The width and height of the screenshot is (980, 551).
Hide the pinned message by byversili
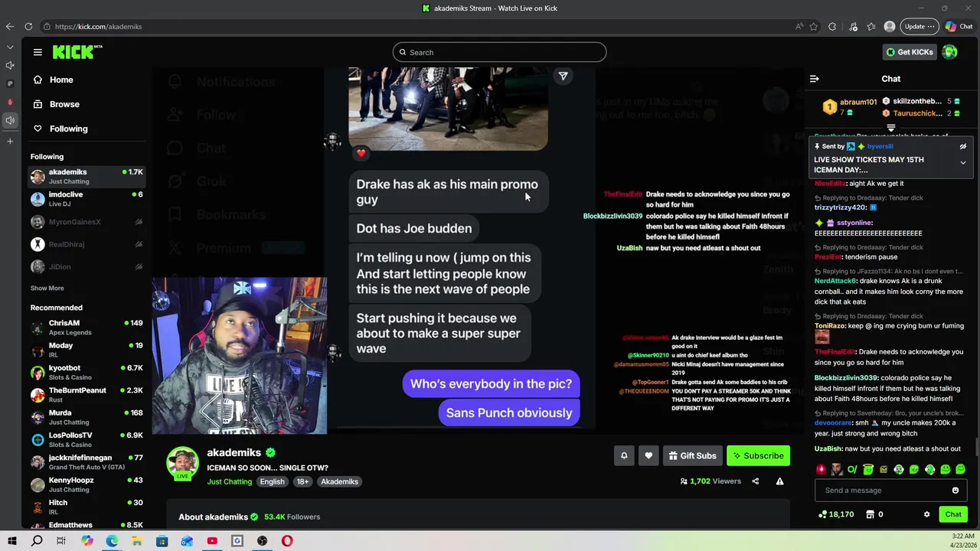963,146
